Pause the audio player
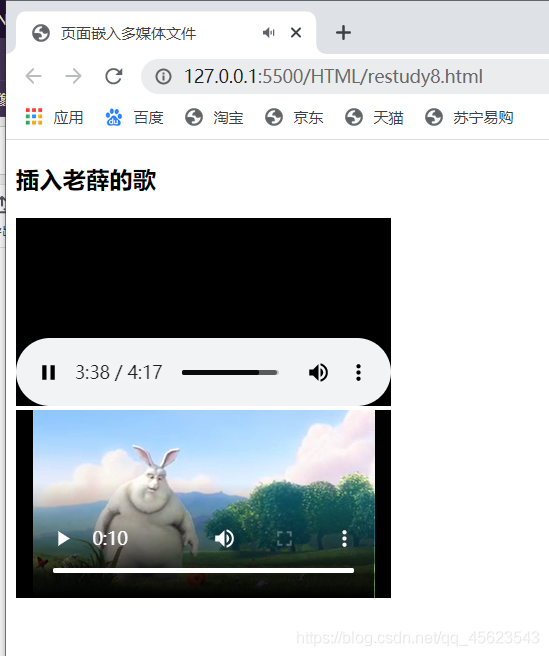Screen dimensions: 549x656 click(49, 372)
